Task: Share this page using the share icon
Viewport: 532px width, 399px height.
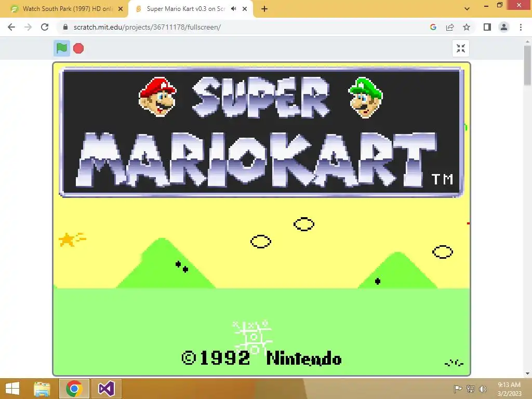Action: point(450,27)
